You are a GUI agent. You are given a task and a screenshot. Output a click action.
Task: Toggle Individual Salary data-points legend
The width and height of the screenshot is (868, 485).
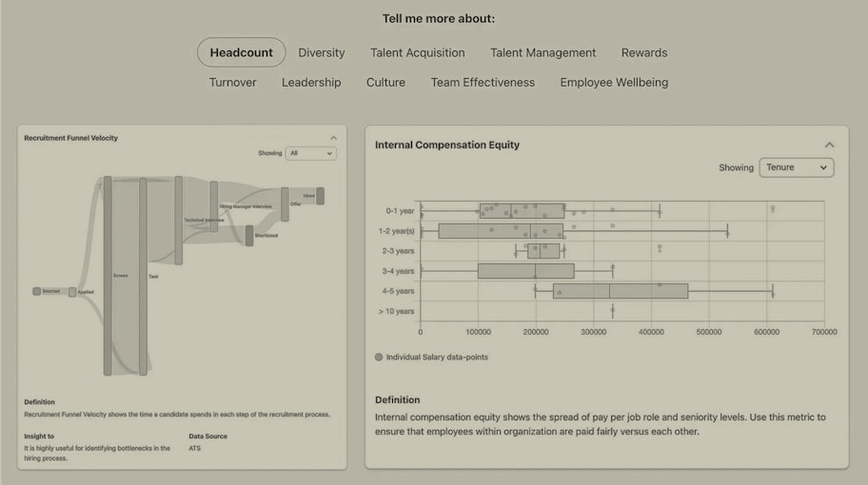432,358
